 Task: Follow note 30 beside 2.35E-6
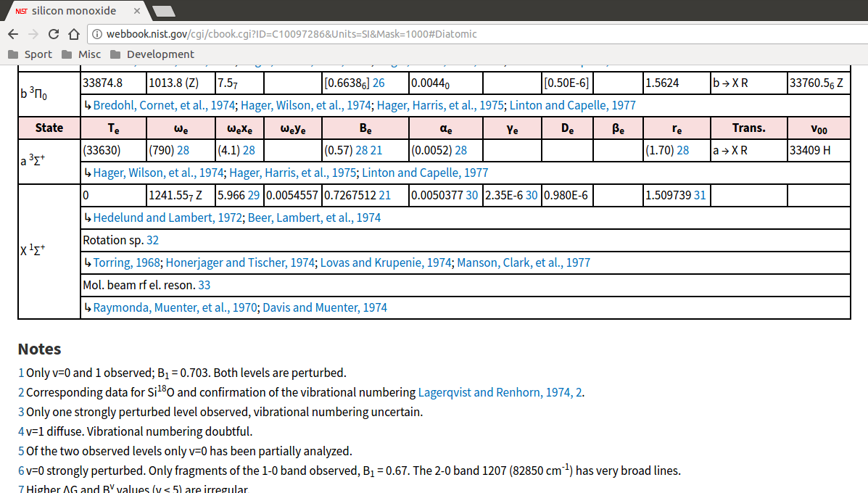click(532, 195)
